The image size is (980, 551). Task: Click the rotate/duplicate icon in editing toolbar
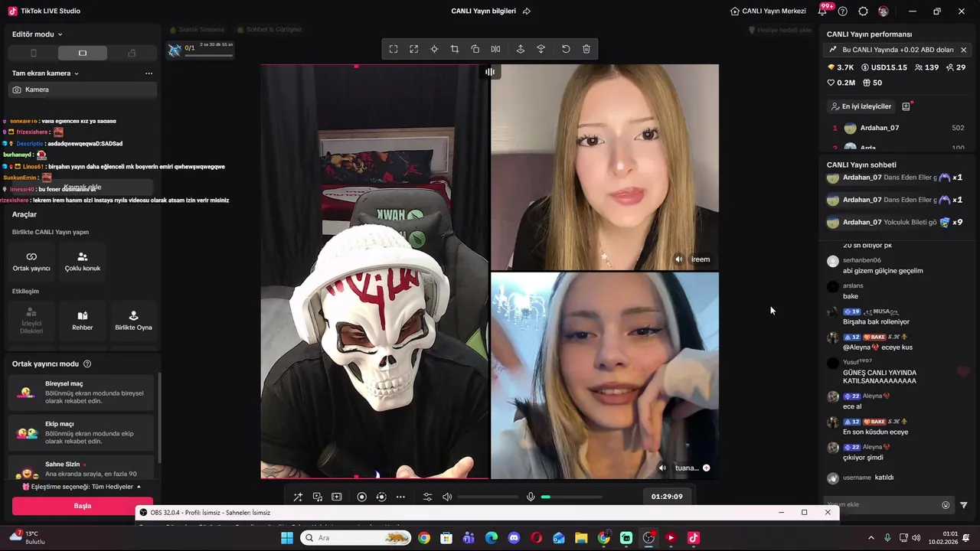coord(475,49)
